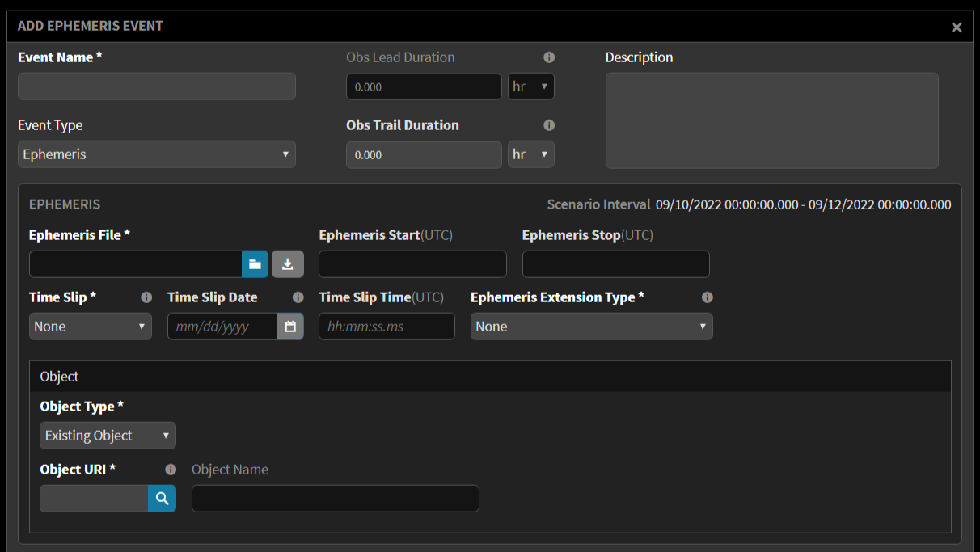The height and width of the screenshot is (552, 980).
Task: Click the Object Name input box
Action: (x=335, y=498)
